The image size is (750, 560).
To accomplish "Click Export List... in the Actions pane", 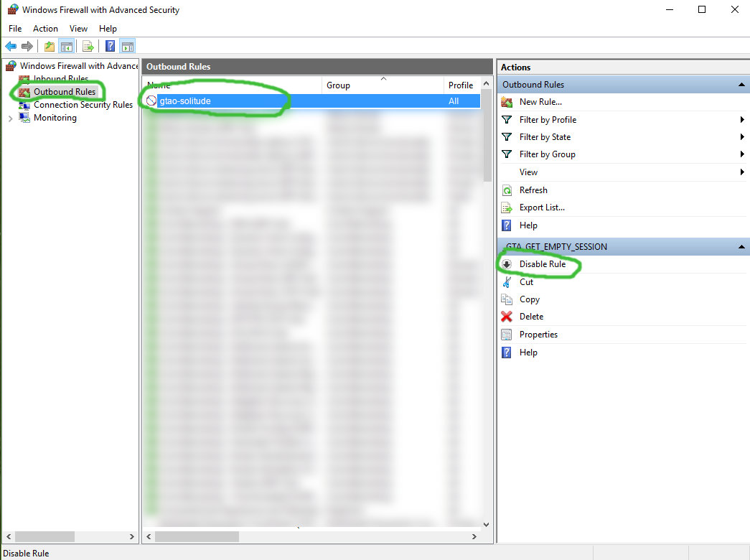I will point(542,207).
